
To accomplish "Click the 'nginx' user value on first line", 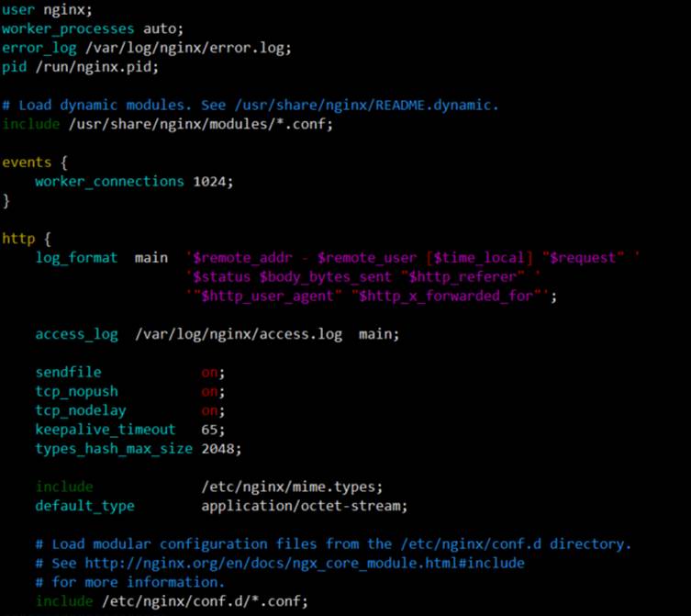I will [64, 10].
